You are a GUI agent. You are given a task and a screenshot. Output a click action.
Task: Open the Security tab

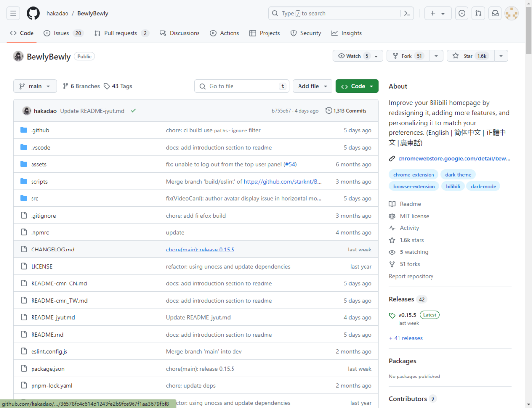pyautogui.click(x=306, y=33)
